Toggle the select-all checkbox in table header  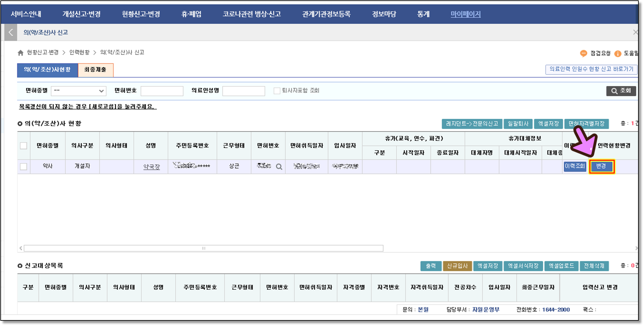pyautogui.click(x=24, y=146)
